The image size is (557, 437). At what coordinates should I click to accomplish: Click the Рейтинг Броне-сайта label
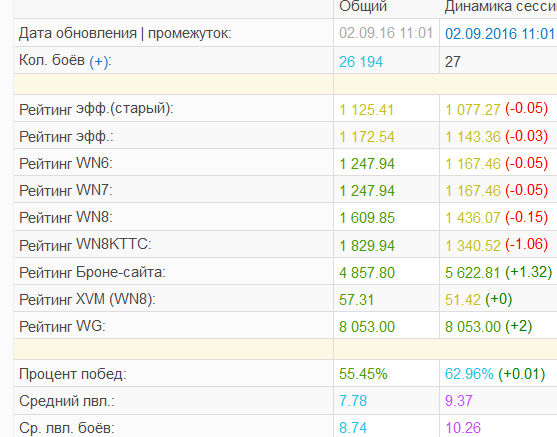pos(92,273)
